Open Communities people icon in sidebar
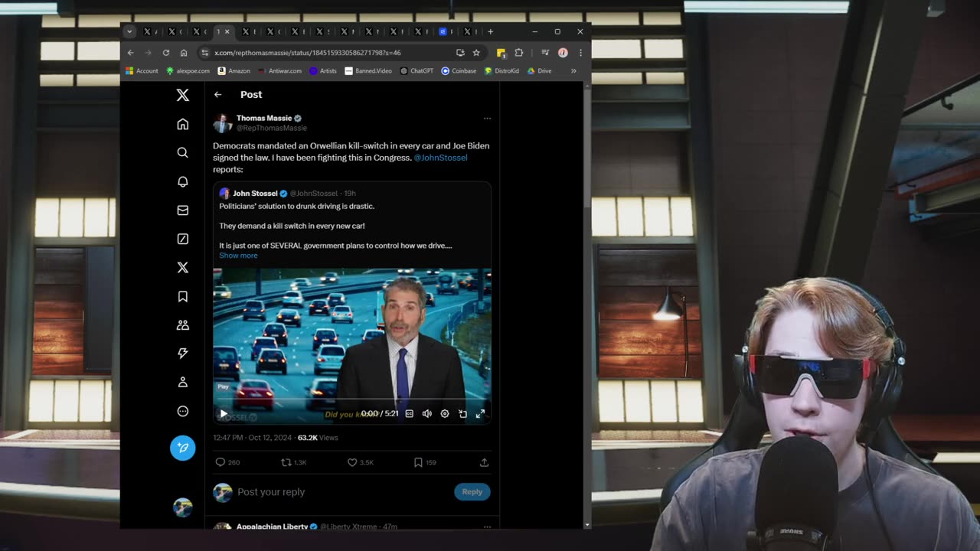 182,324
